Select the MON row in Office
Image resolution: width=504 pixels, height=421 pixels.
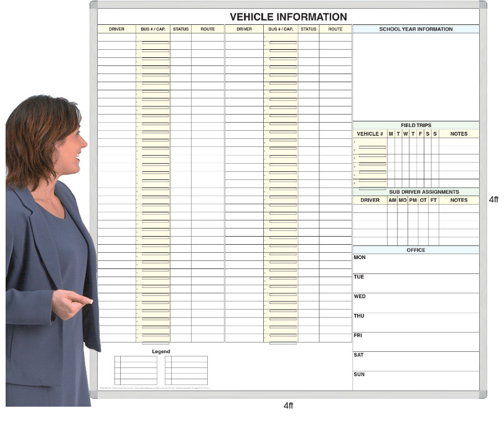[x=360, y=257]
